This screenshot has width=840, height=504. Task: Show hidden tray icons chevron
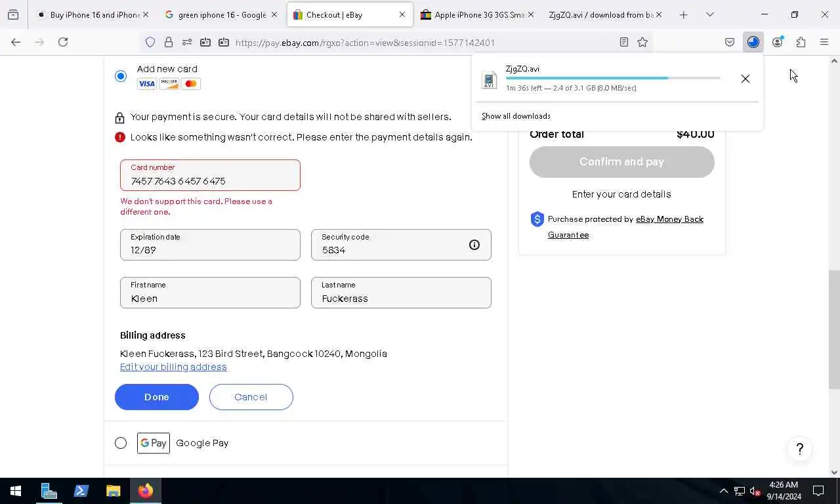pyautogui.click(x=723, y=491)
